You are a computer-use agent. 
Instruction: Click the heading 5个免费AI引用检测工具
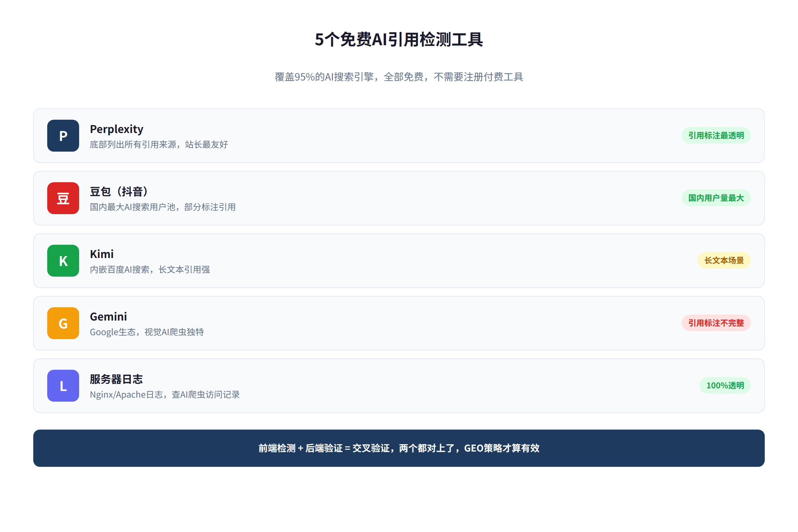point(399,39)
